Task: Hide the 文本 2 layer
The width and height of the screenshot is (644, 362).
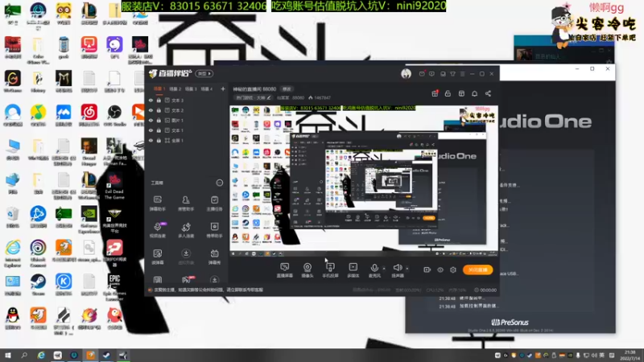Action: coord(151,110)
